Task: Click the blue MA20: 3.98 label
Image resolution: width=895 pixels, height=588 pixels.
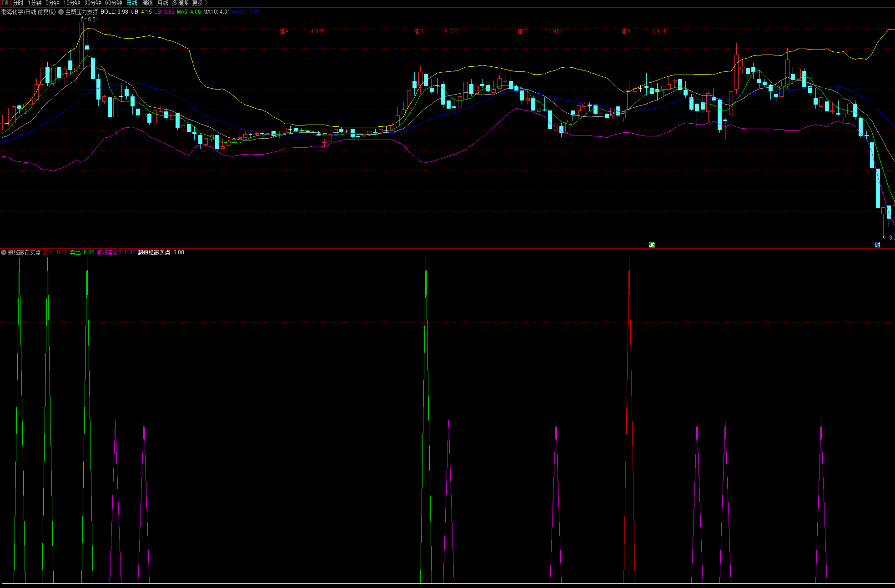Action: tap(246, 12)
